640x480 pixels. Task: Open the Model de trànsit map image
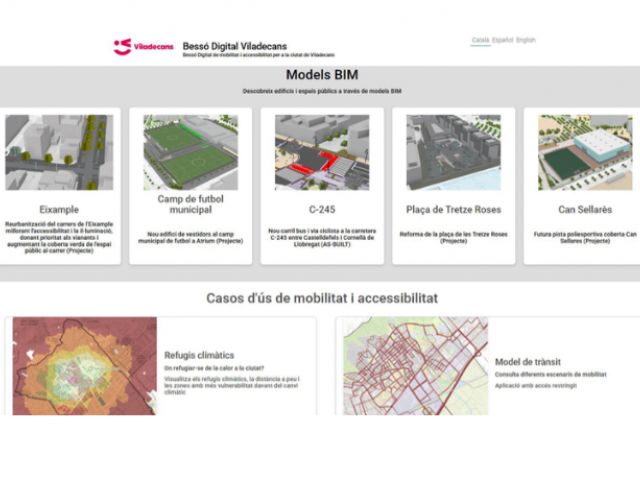[x=416, y=366]
